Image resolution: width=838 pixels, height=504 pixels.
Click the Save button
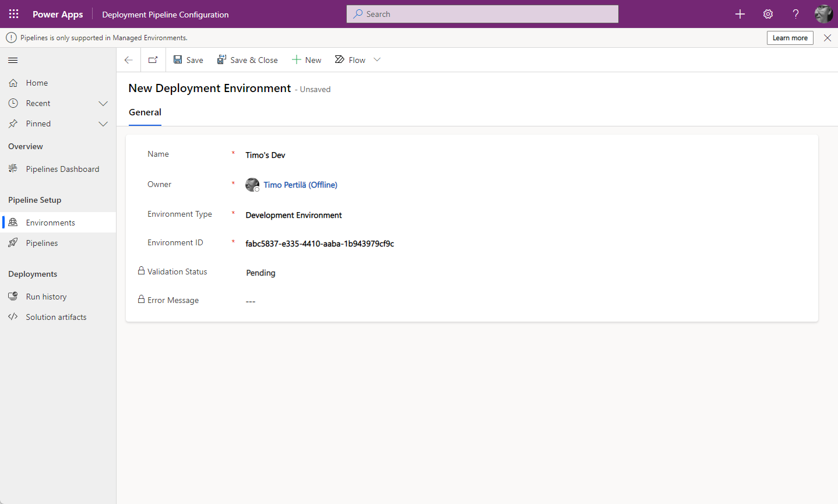[188, 60]
